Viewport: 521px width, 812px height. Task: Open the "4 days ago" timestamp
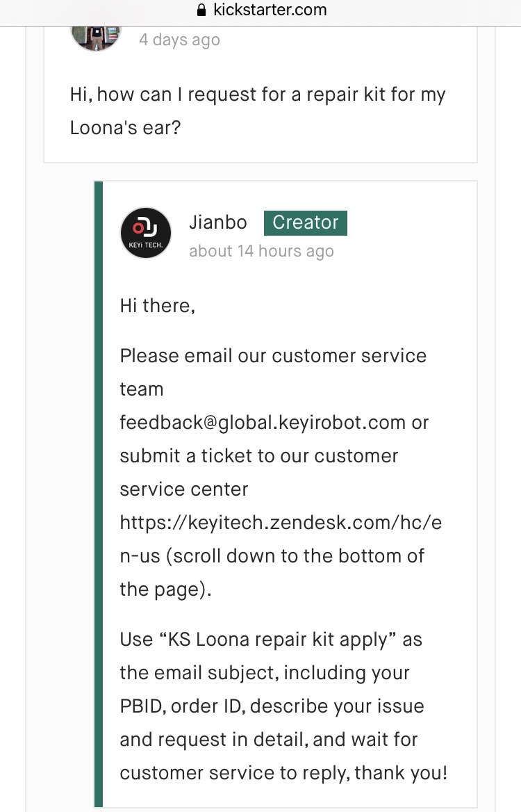179,40
